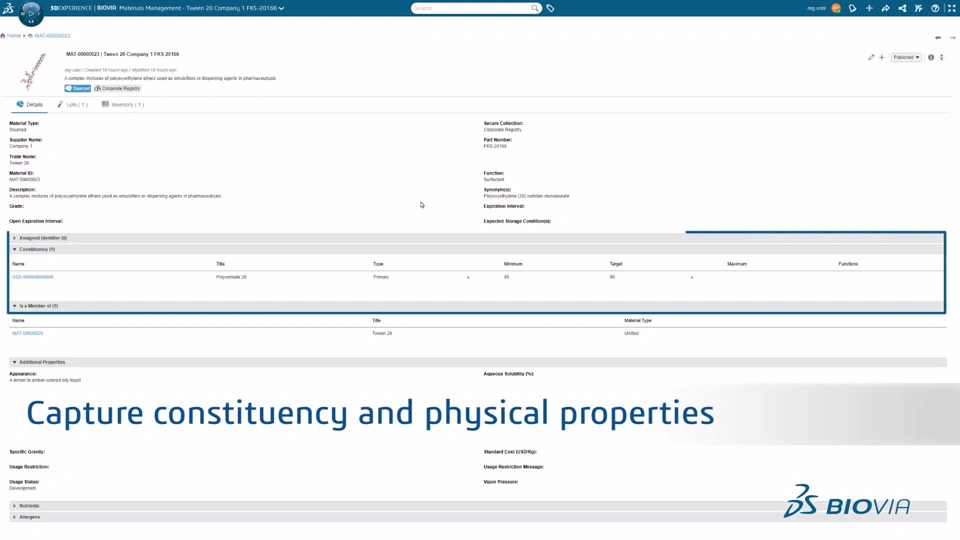
Task: Click Functions column header
Action: pos(848,264)
